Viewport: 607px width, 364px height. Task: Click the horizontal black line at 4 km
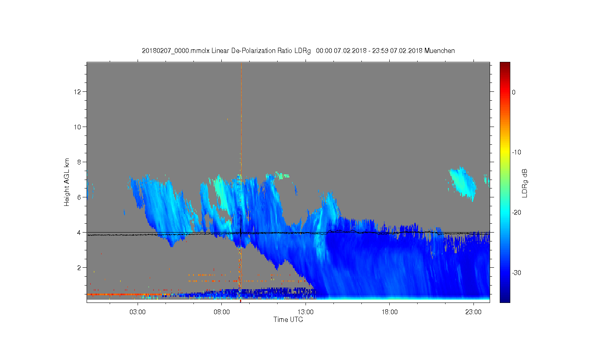coord(288,233)
